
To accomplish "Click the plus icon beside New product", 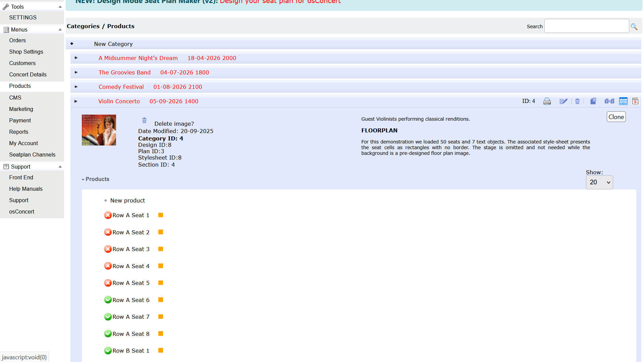I will (106, 200).
